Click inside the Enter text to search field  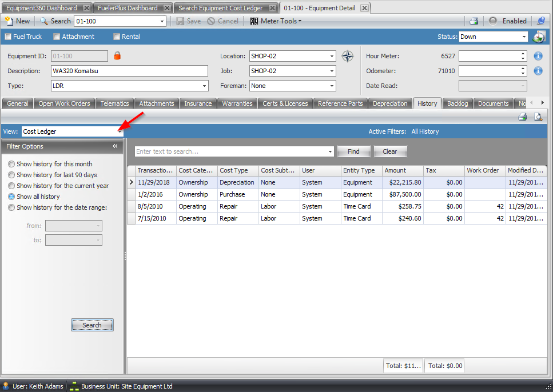229,151
